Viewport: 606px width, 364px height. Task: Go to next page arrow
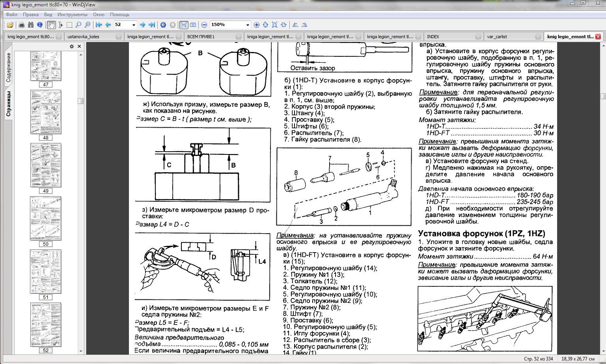coord(143,25)
